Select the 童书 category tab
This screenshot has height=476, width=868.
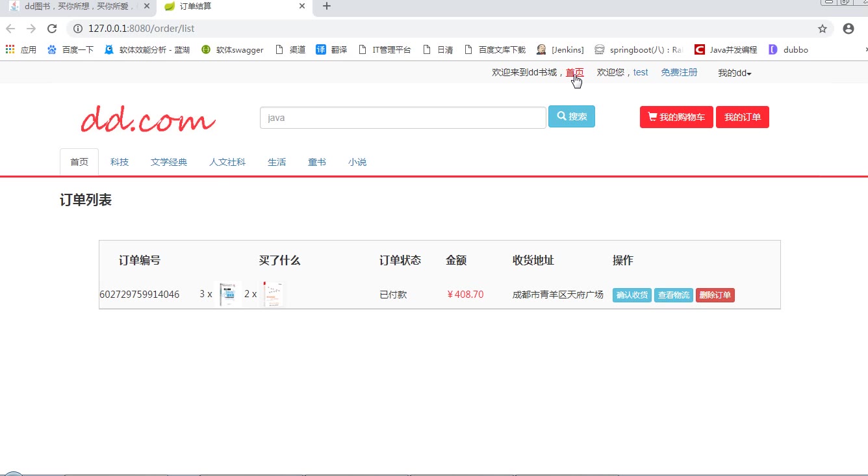[x=317, y=162]
